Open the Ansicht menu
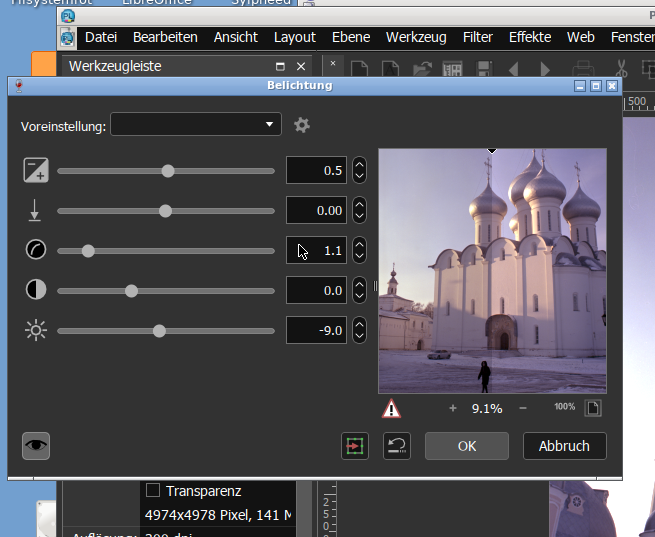 pos(236,37)
